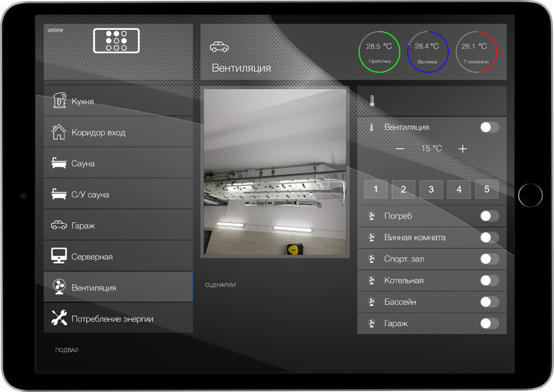Viewport: 554px width, 392px height.
Task: Open the ventilation duct photo
Action: (274, 171)
